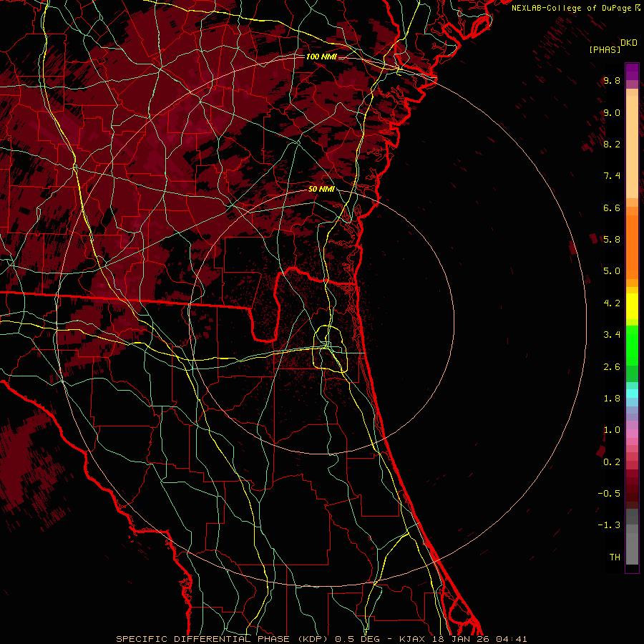
Task: Click the pink segment of the color bar
Action: 632,434
